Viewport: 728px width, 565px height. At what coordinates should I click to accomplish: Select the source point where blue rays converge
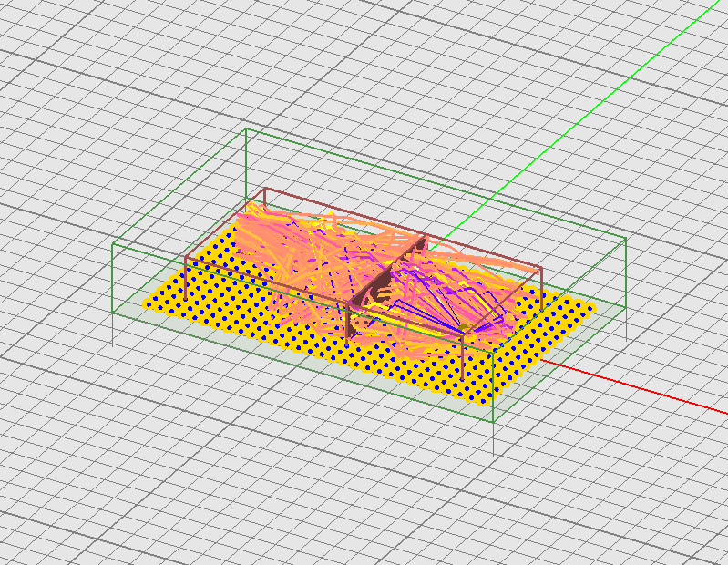tap(466, 325)
